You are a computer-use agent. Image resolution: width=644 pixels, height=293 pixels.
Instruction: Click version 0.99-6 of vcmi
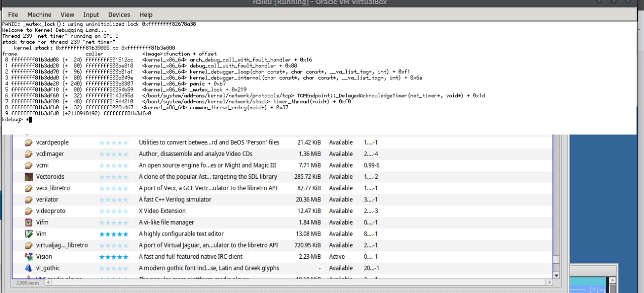pos(372,165)
